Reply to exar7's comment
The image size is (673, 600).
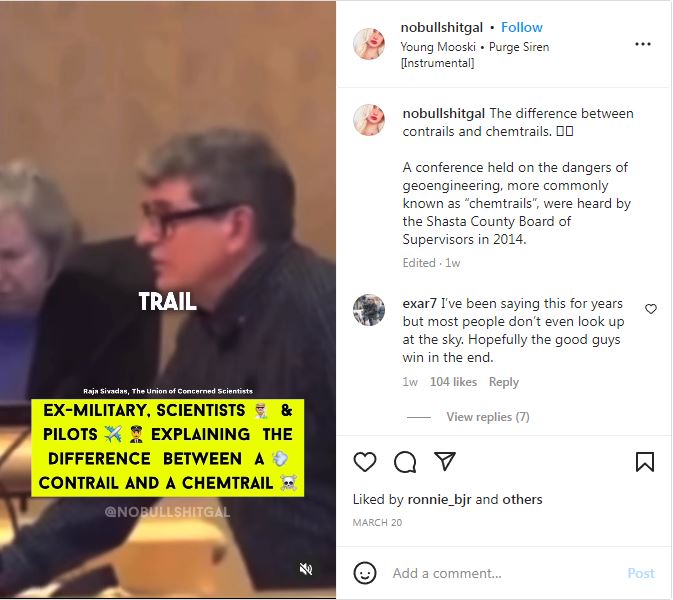[503, 382]
